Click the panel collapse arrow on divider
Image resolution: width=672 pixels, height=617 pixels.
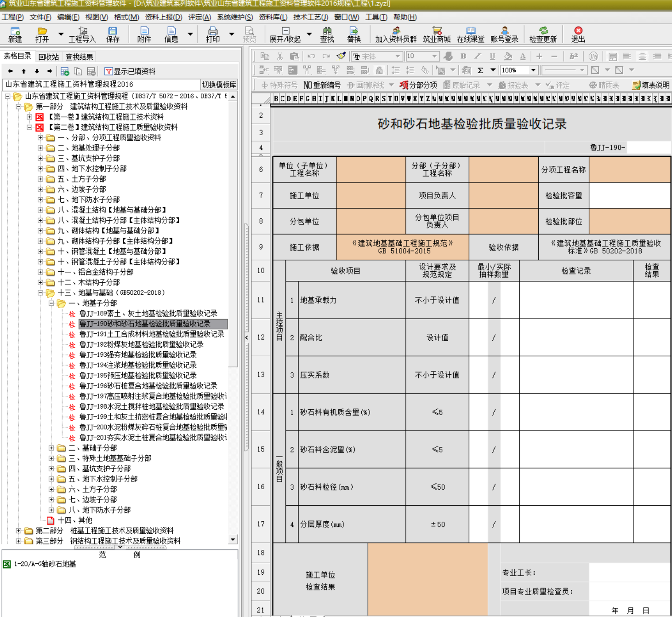(246, 337)
